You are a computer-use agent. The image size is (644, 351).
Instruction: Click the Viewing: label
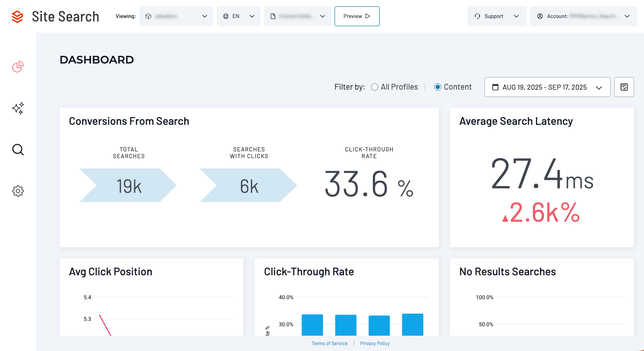point(126,16)
